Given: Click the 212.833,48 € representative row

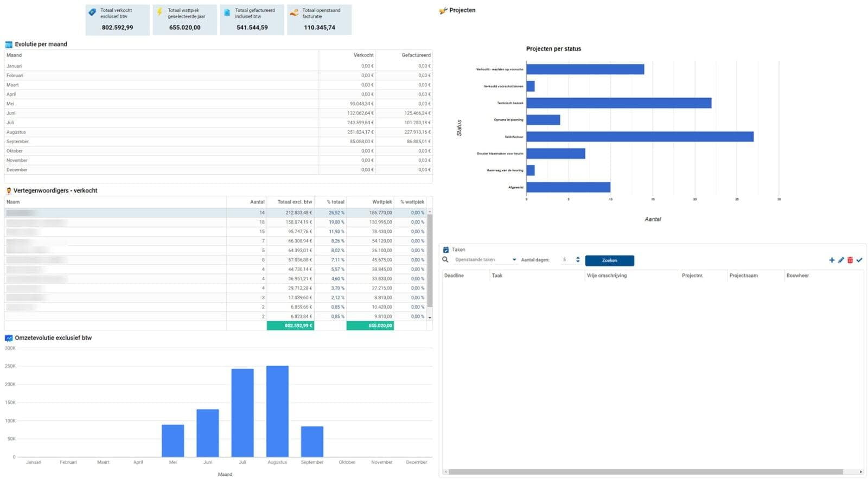Looking at the screenshot, I should pyautogui.click(x=216, y=213).
